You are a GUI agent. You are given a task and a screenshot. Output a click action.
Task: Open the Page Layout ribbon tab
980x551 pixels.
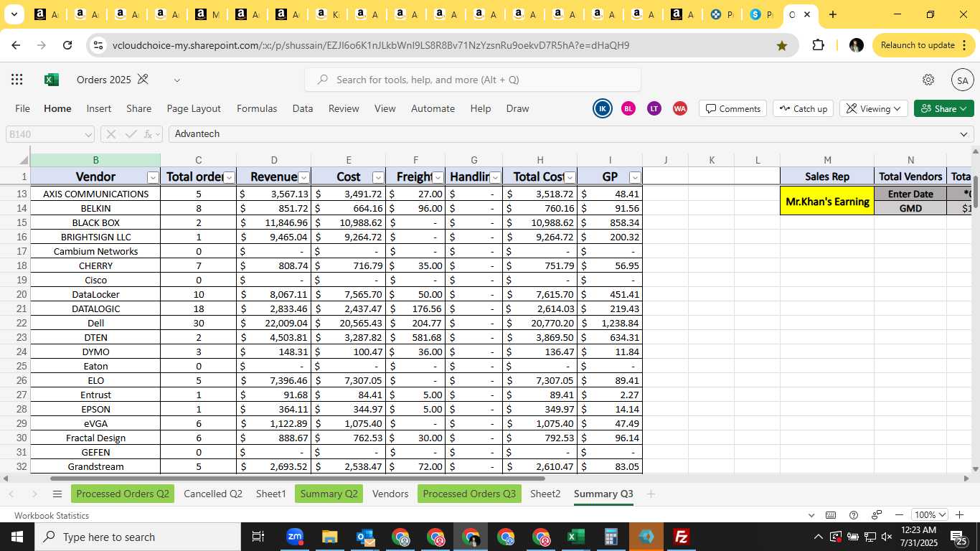(194, 108)
